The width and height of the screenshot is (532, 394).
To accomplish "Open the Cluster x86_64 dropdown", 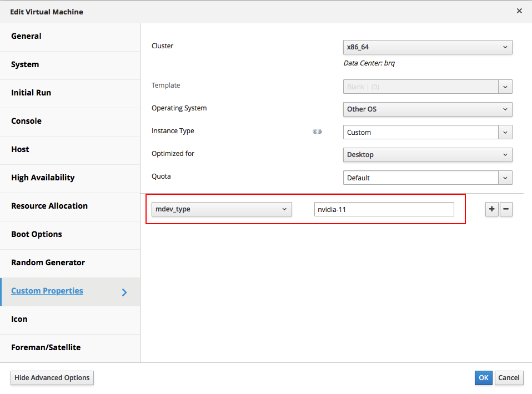I will tap(428, 47).
